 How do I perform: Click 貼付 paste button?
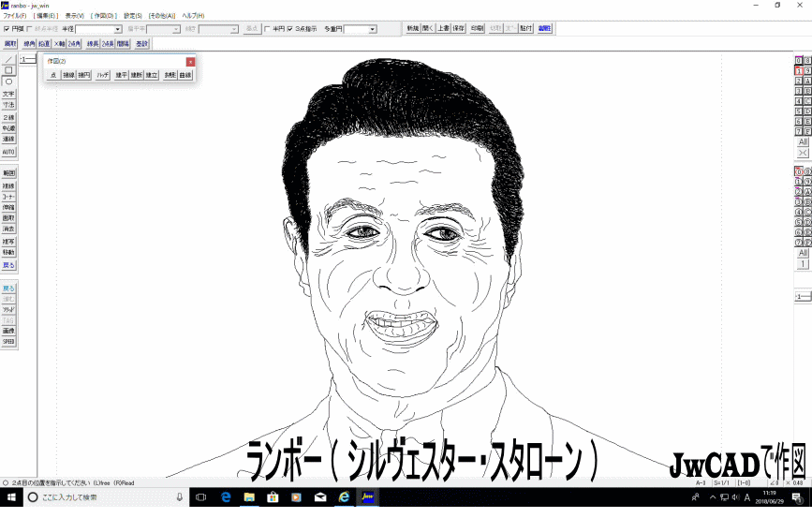tap(526, 28)
